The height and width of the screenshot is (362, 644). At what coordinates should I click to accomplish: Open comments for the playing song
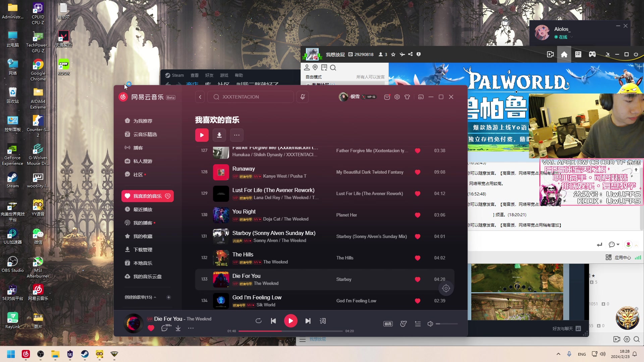(x=165, y=328)
